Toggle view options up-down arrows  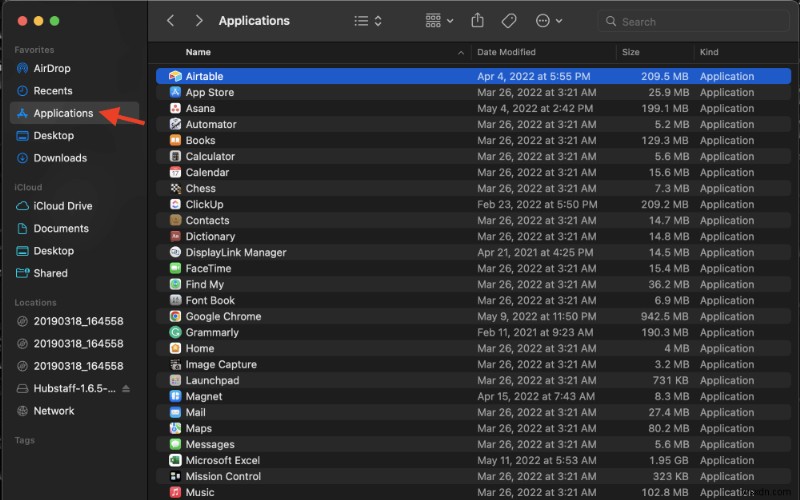(378, 21)
